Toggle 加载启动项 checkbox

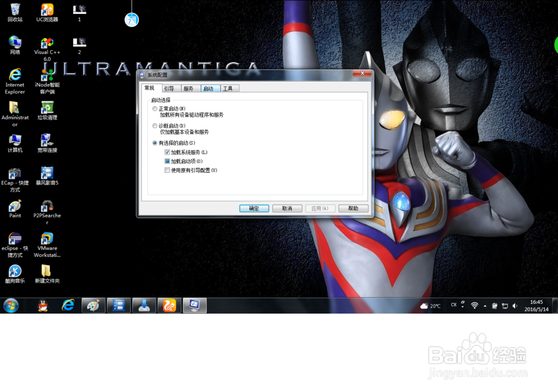pyautogui.click(x=167, y=161)
